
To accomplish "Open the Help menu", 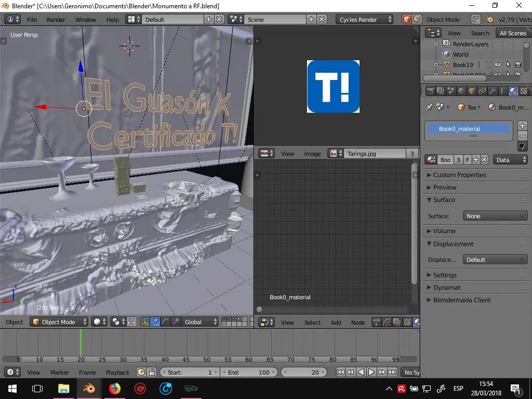I will coord(113,20).
